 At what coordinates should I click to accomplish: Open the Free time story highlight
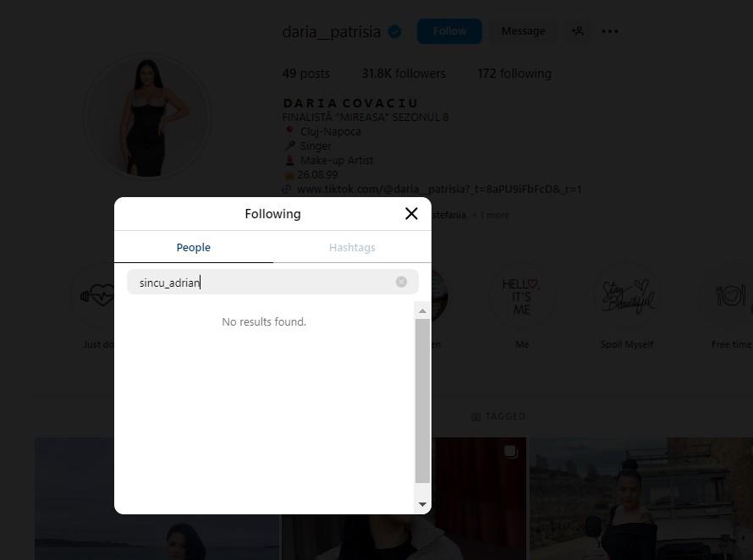[730, 296]
